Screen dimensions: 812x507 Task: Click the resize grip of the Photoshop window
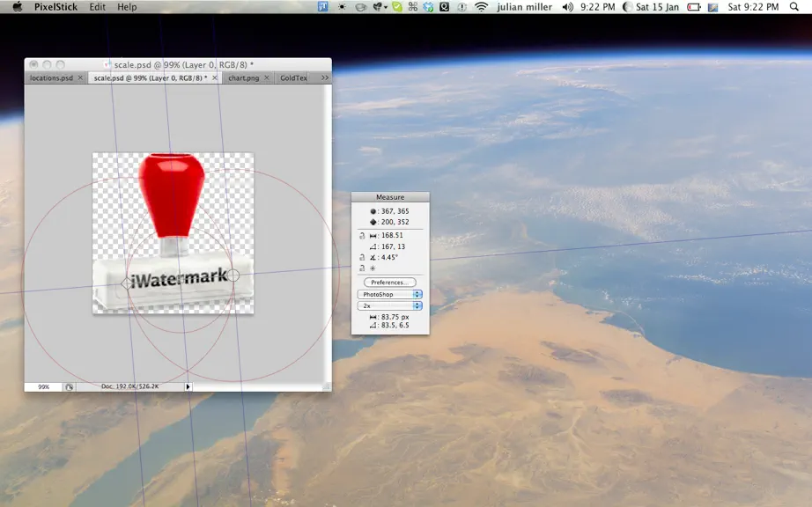326,386
